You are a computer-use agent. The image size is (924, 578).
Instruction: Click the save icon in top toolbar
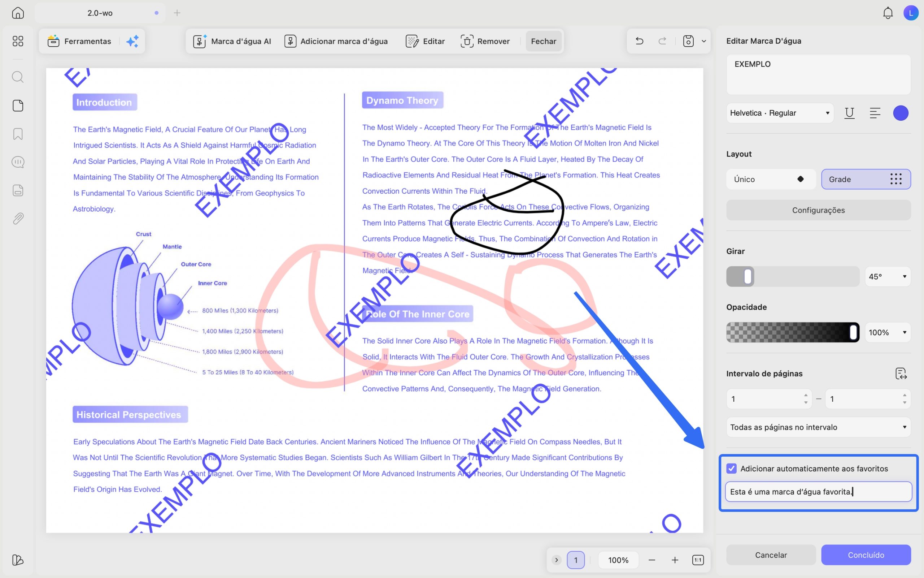coord(688,41)
